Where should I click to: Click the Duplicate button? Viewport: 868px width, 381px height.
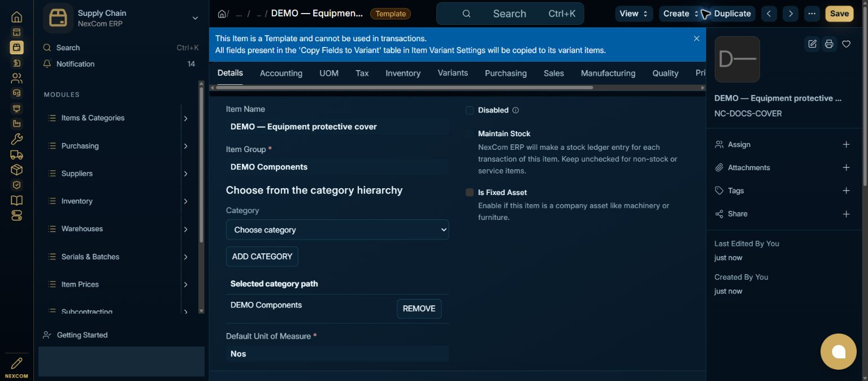[732, 14]
